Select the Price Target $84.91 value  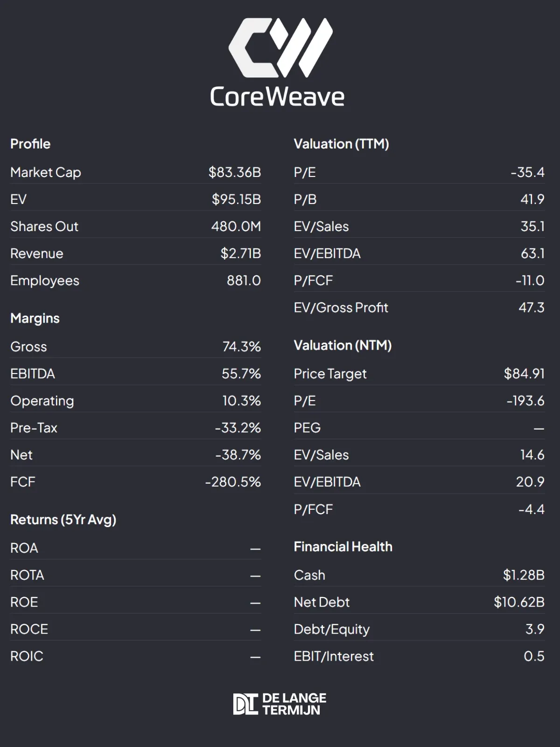click(x=524, y=373)
